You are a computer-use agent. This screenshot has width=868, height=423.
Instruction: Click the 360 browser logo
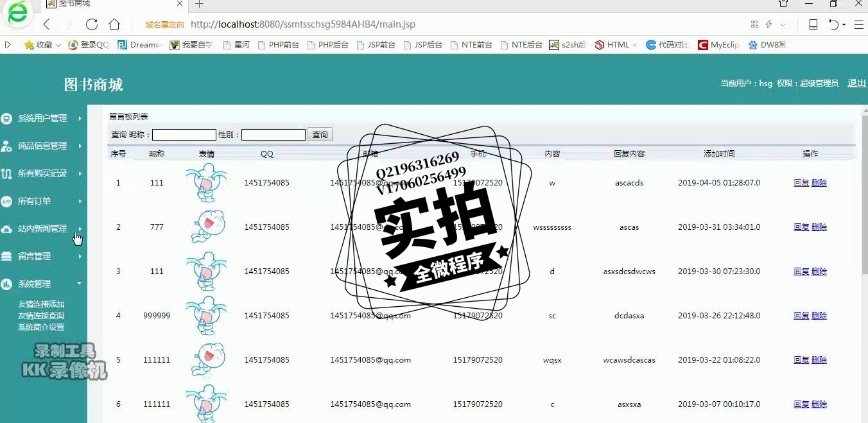coord(18,13)
